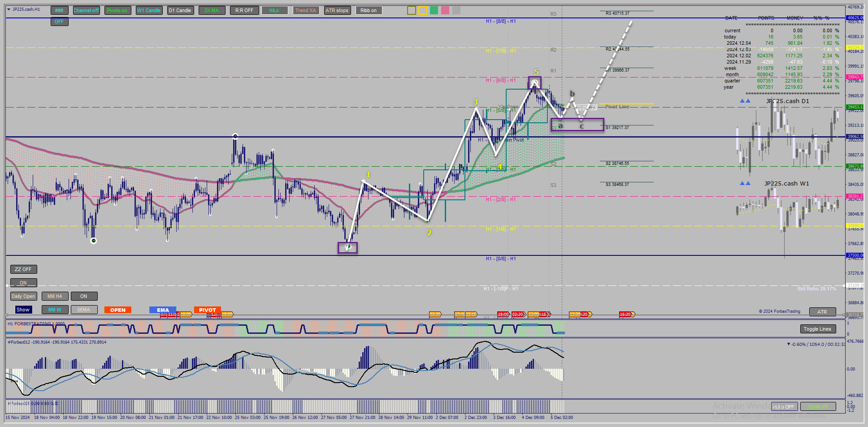Click the MM ht button
Viewport: 868px width, 427px height.
coord(55,310)
